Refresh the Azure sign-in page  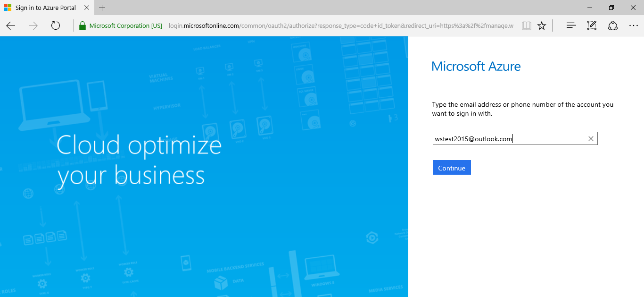tap(56, 25)
